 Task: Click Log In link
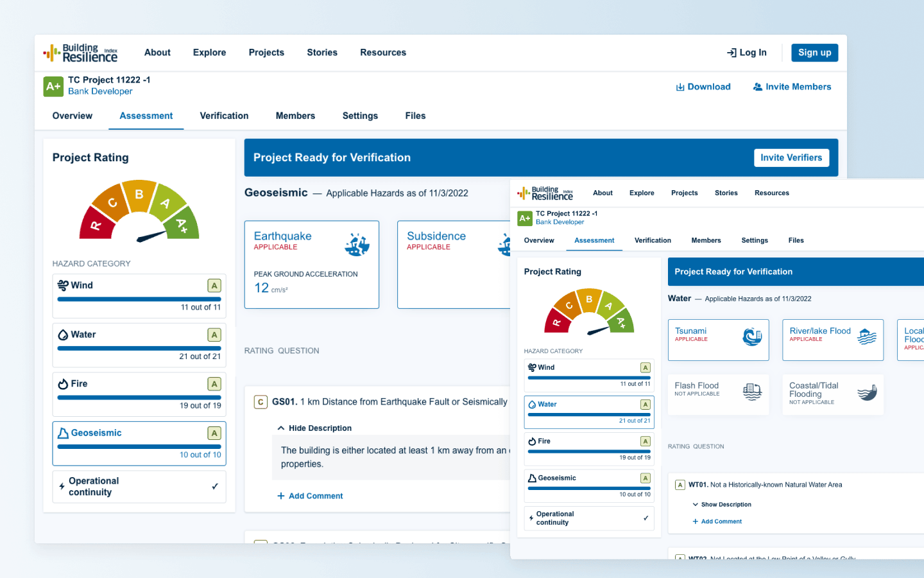tap(747, 53)
